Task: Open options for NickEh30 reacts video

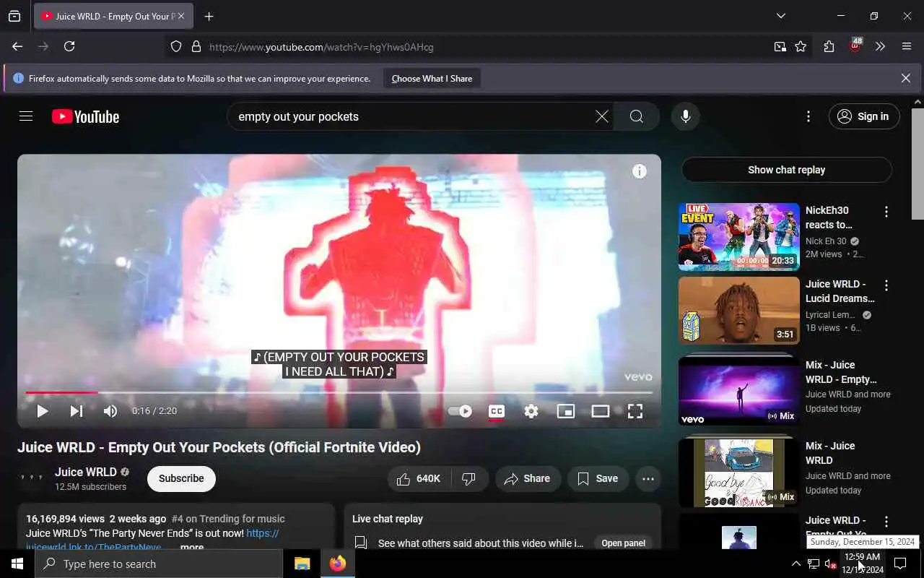Action: [886, 212]
